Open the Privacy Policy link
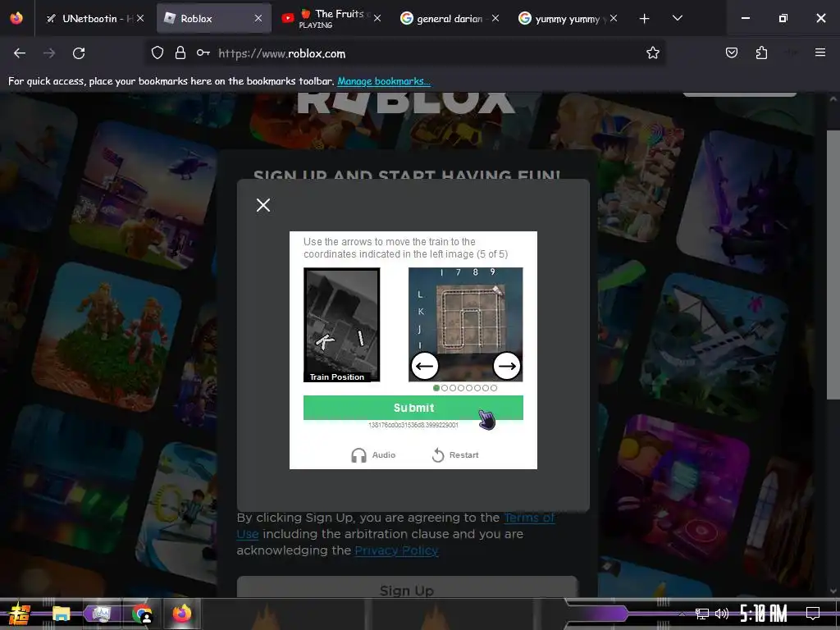 [396, 550]
